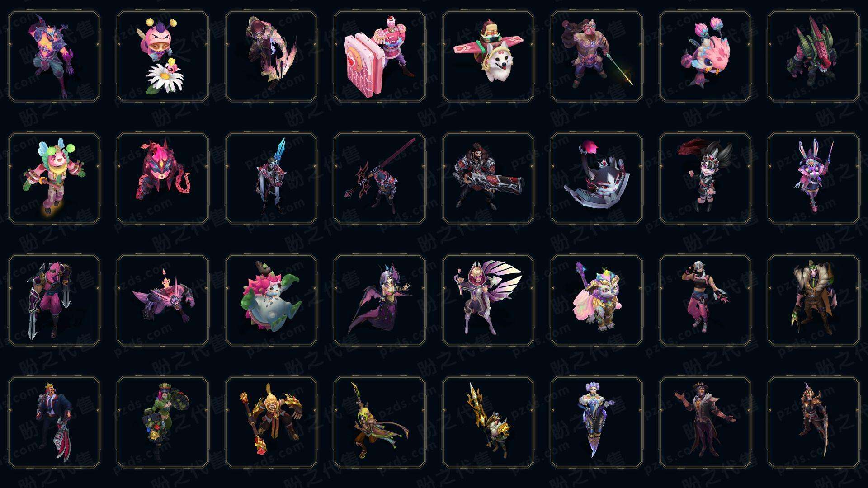This screenshot has width=868, height=488.
Task: Select the blue gown lady with purple hair
Action: point(597,422)
